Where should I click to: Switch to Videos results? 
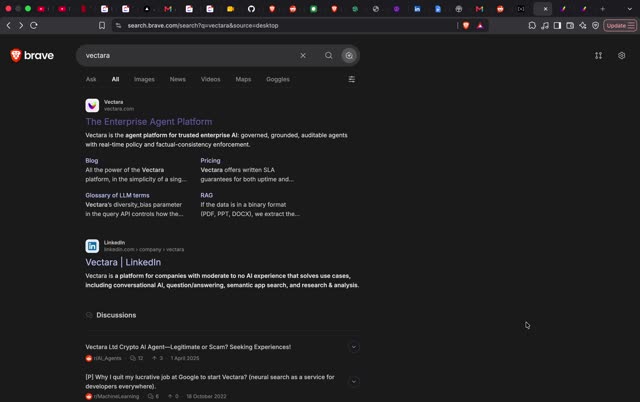[210, 79]
